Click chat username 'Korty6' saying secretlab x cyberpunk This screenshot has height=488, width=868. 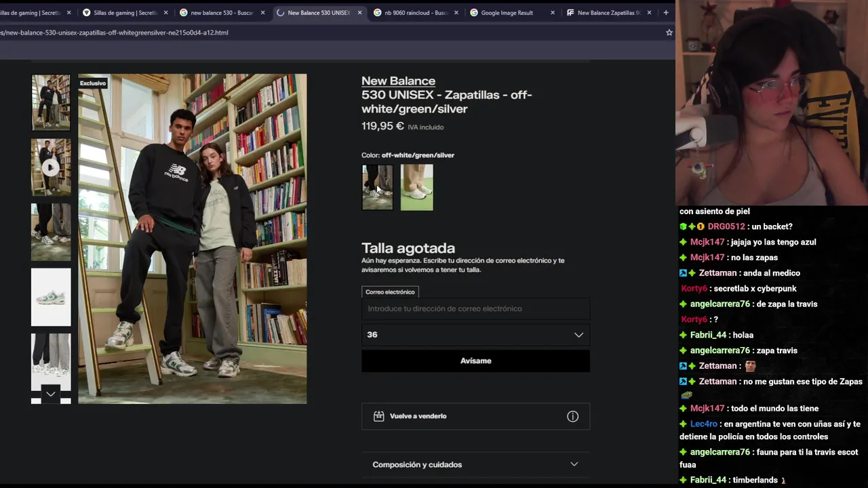[x=694, y=289]
